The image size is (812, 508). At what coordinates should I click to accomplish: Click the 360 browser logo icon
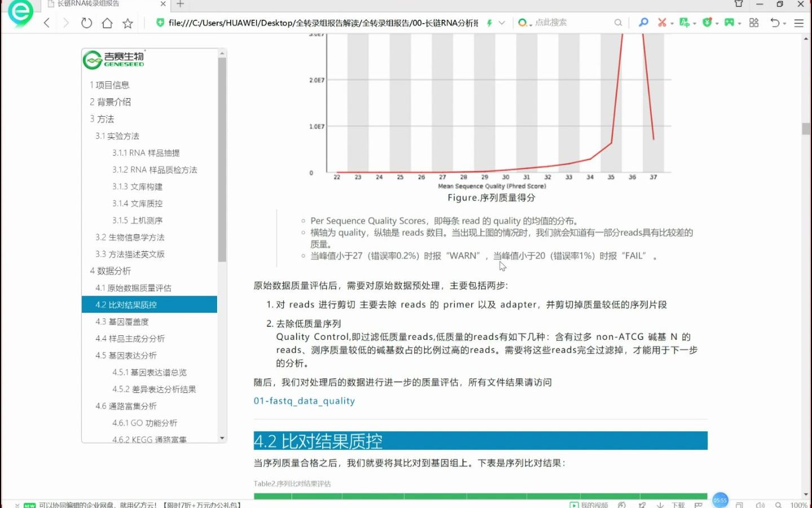point(20,14)
